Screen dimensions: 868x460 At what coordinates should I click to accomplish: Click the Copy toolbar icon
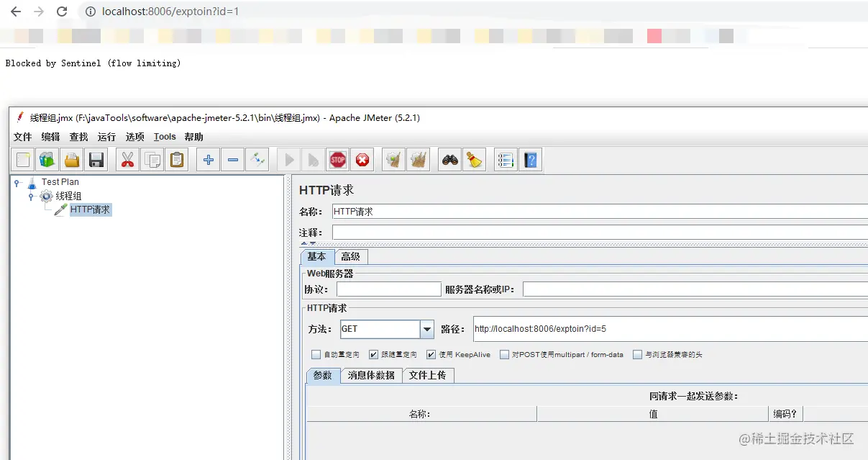pos(152,160)
